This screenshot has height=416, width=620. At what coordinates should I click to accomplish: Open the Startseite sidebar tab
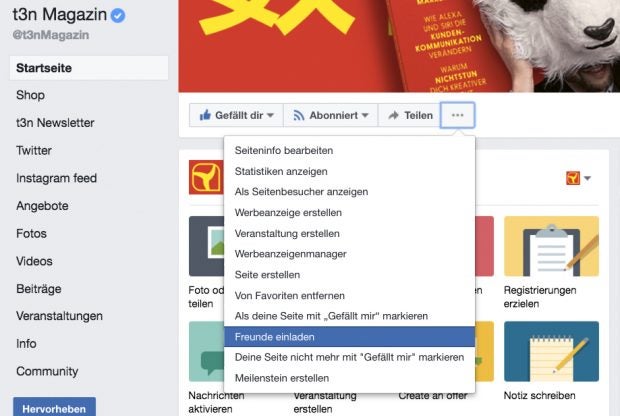[89, 68]
